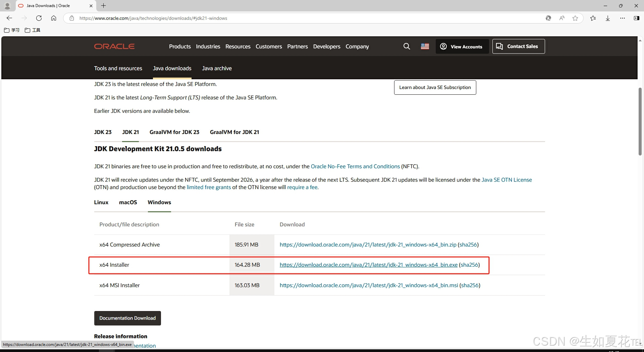Download the x64 exe installer link
The width and height of the screenshot is (644, 352).
[369, 265]
